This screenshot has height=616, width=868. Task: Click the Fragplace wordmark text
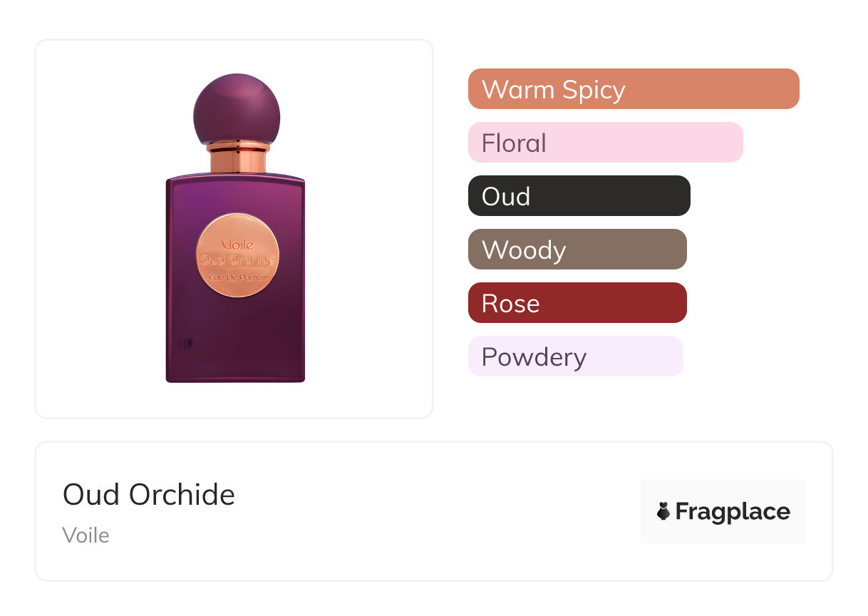click(733, 511)
